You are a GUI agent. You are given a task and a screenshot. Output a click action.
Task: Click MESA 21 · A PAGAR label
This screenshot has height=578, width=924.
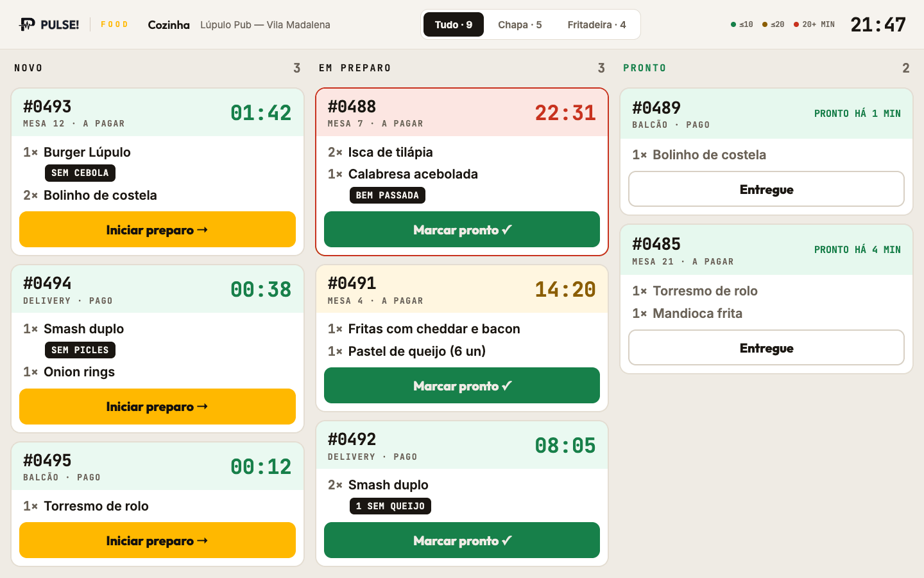pyautogui.click(x=683, y=262)
